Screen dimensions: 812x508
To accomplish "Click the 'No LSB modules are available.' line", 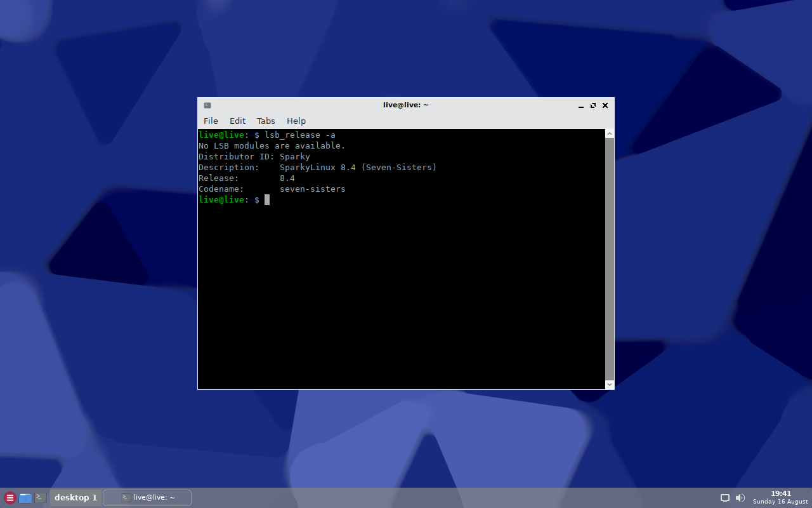I will pyautogui.click(x=272, y=146).
